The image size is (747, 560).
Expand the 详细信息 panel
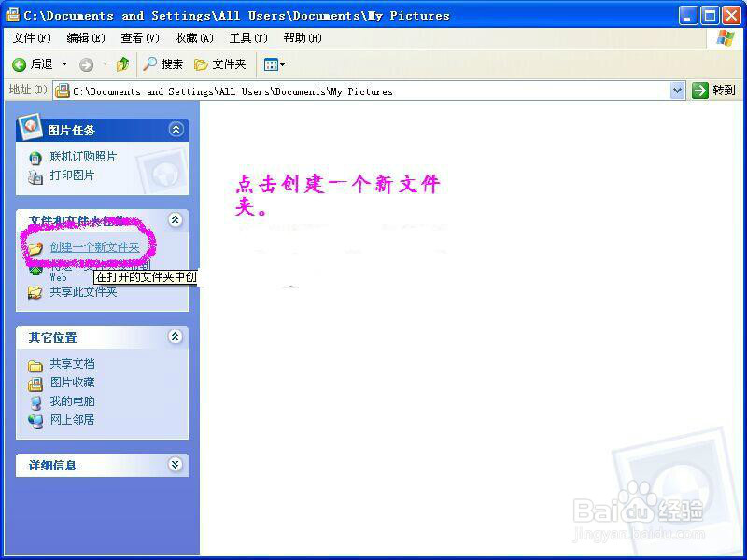click(x=176, y=464)
